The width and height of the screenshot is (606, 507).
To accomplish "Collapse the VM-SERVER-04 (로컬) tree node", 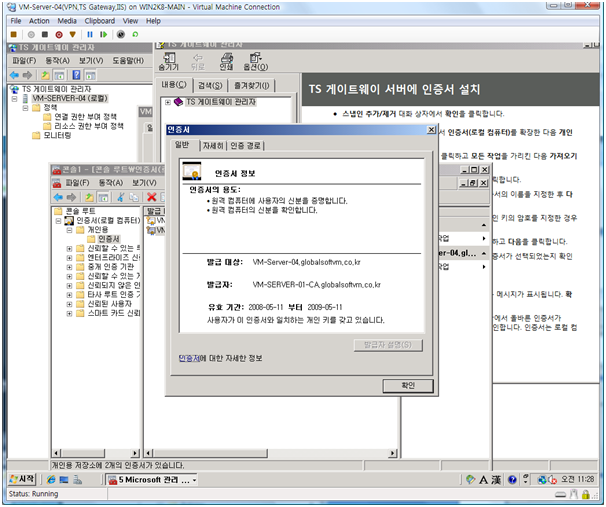I will pyautogui.click(x=14, y=99).
